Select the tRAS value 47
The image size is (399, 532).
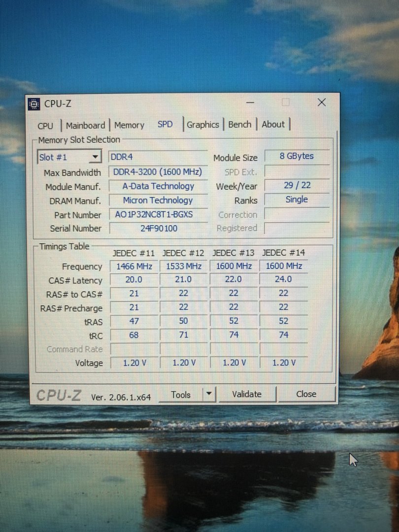[x=134, y=321]
